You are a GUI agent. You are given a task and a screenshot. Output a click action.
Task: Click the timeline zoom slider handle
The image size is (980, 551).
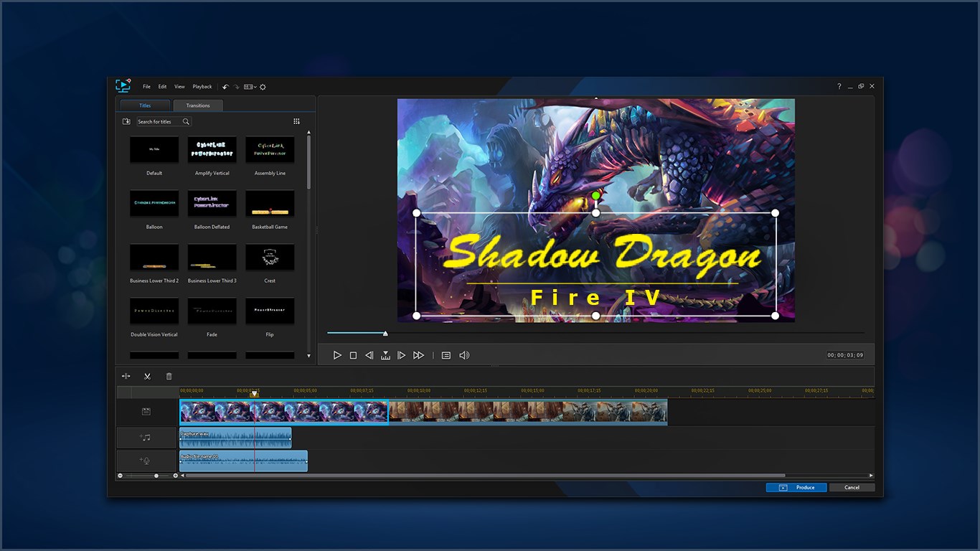pos(156,476)
